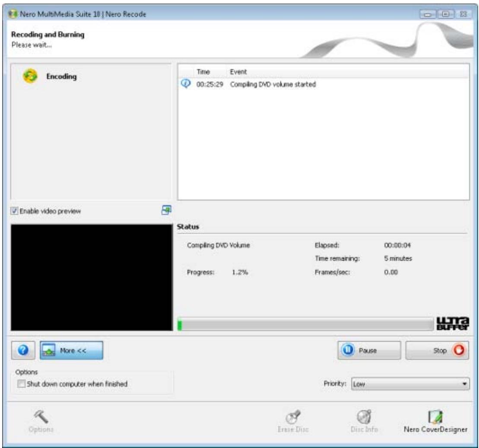
Task: Click the Elapsed value 00:00:04
Action: coord(397,245)
